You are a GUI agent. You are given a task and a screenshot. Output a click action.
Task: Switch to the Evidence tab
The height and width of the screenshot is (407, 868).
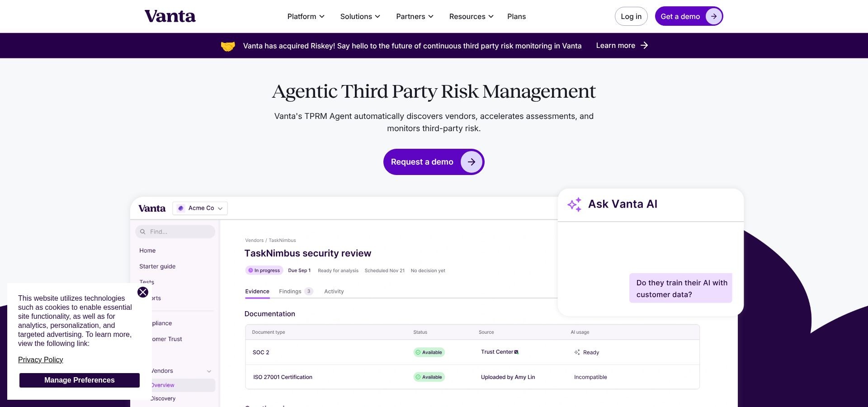tap(257, 292)
